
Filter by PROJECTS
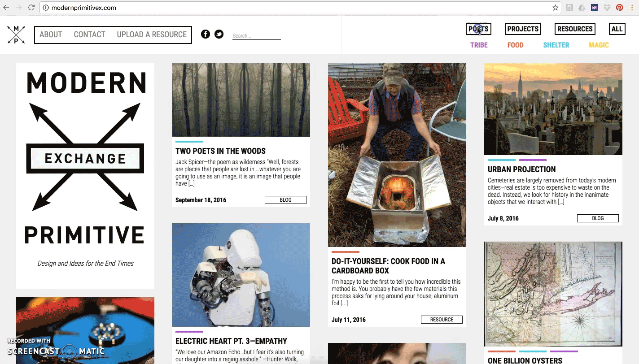[x=523, y=29]
